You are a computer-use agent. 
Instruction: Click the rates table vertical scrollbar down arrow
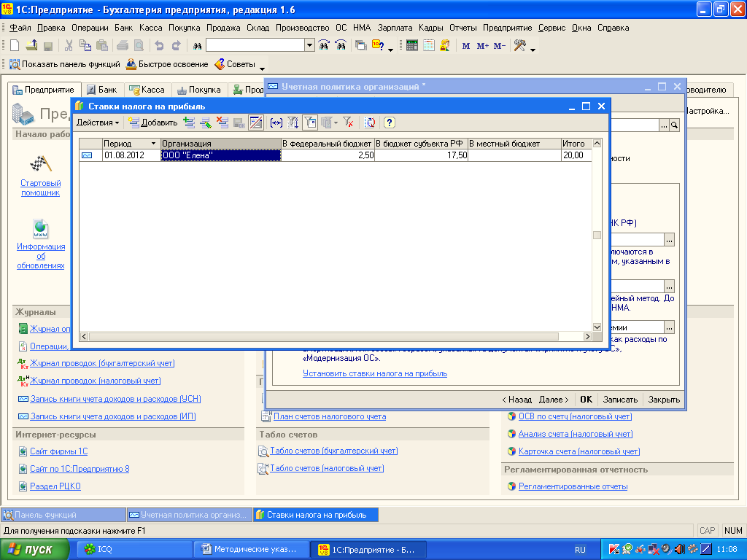(597, 327)
